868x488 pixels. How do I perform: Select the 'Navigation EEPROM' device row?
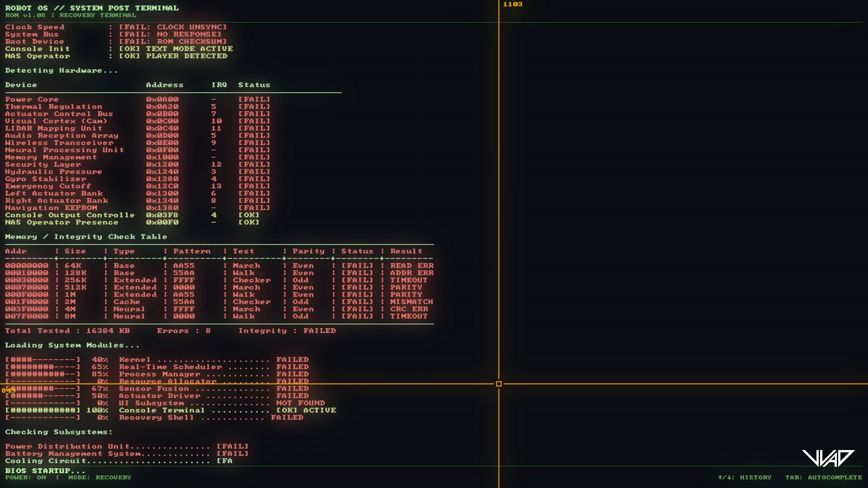click(x=138, y=208)
